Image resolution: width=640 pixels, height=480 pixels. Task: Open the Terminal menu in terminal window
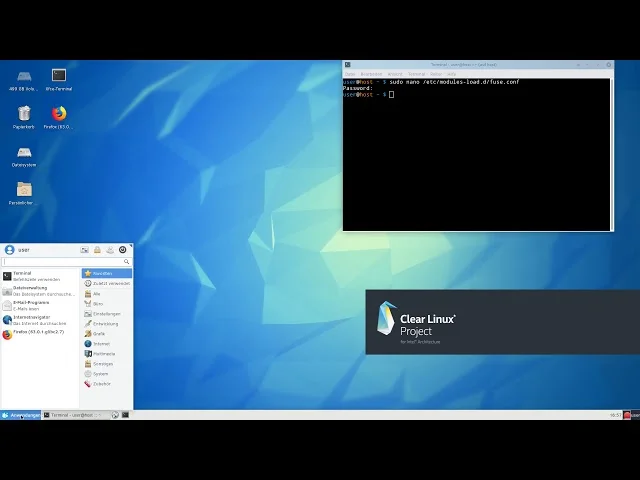click(x=416, y=74)
